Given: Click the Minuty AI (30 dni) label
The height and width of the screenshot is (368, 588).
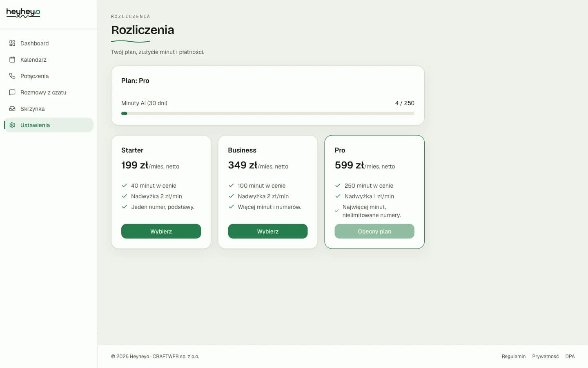Looking at the screenshot, I should click(x=144, y=103).
